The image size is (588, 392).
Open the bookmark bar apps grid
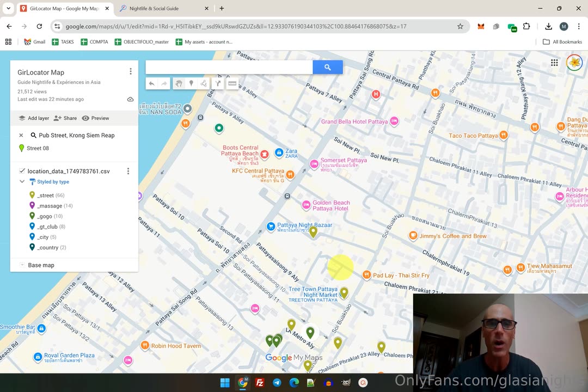click(x=8, y=42)
